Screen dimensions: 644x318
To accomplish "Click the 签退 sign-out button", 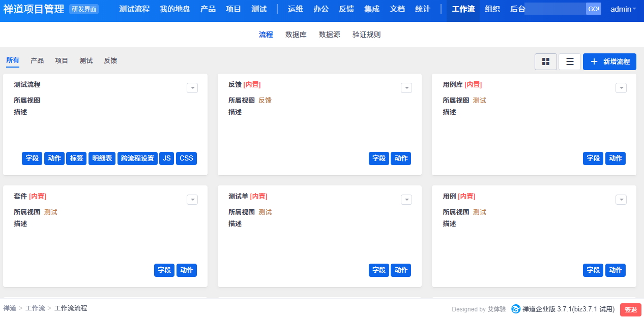I will click(x=630, y=309).
